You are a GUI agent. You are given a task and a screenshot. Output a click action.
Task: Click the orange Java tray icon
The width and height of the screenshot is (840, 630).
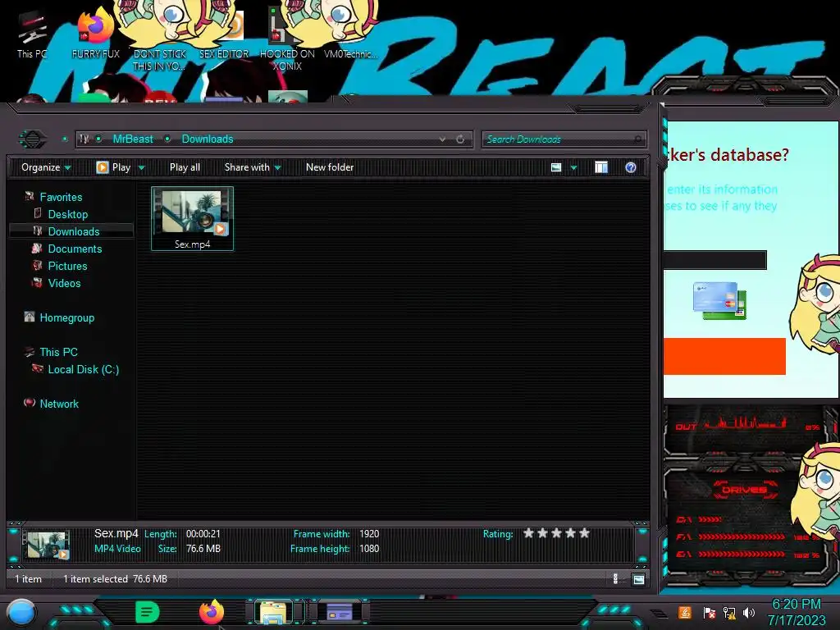(x=685, y=612)
